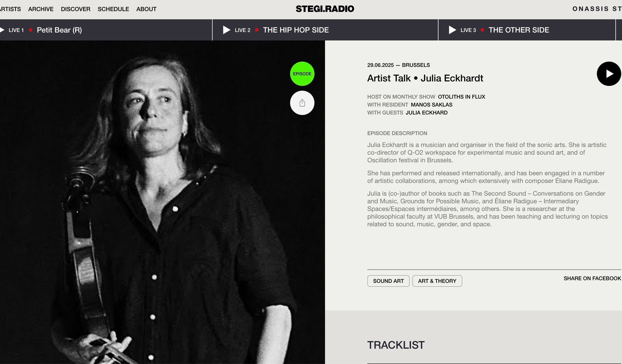Click the share icon on the photo
The width and height of the screenshot is (622, 364).
pyautogui.click(x=302, y=103)
